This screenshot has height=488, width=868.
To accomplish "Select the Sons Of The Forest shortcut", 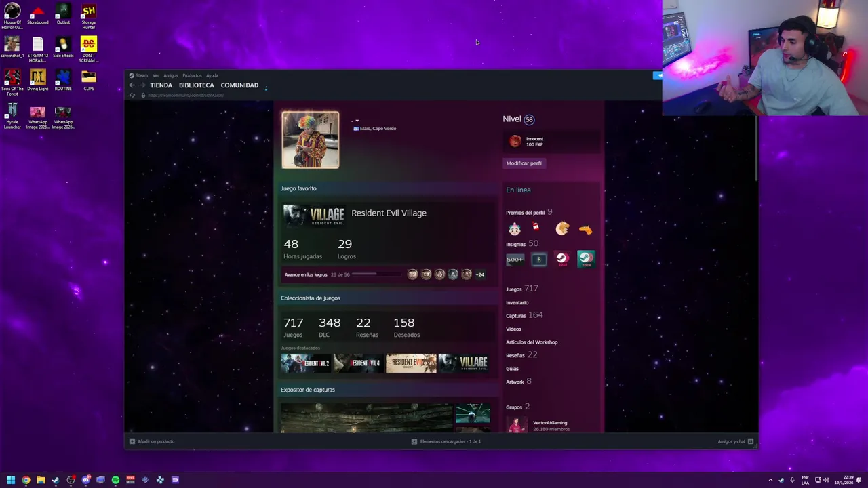I will [x=12, y=83].
